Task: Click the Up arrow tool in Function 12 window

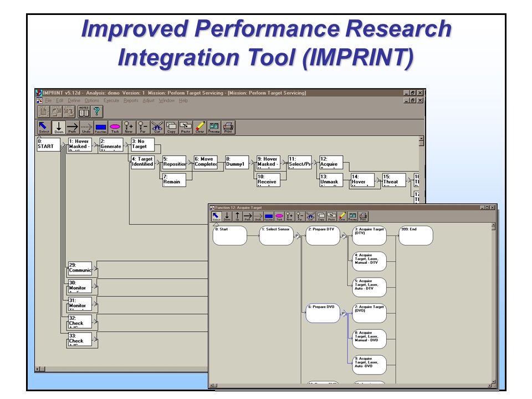Action: 237,216
